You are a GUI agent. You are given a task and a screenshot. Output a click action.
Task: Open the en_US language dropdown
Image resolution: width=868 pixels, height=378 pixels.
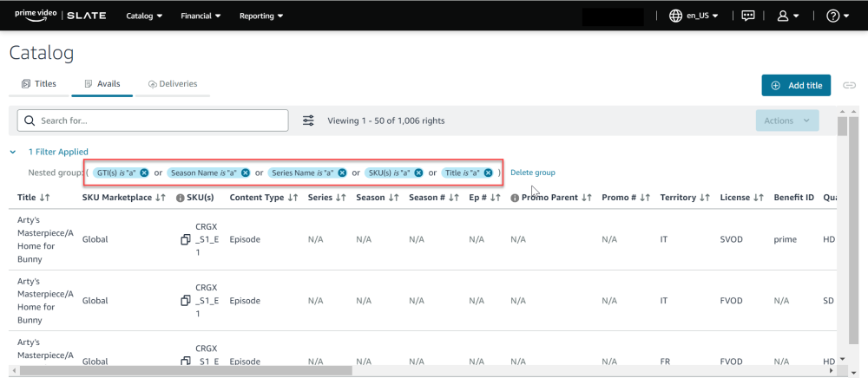(x=694, y=16)
